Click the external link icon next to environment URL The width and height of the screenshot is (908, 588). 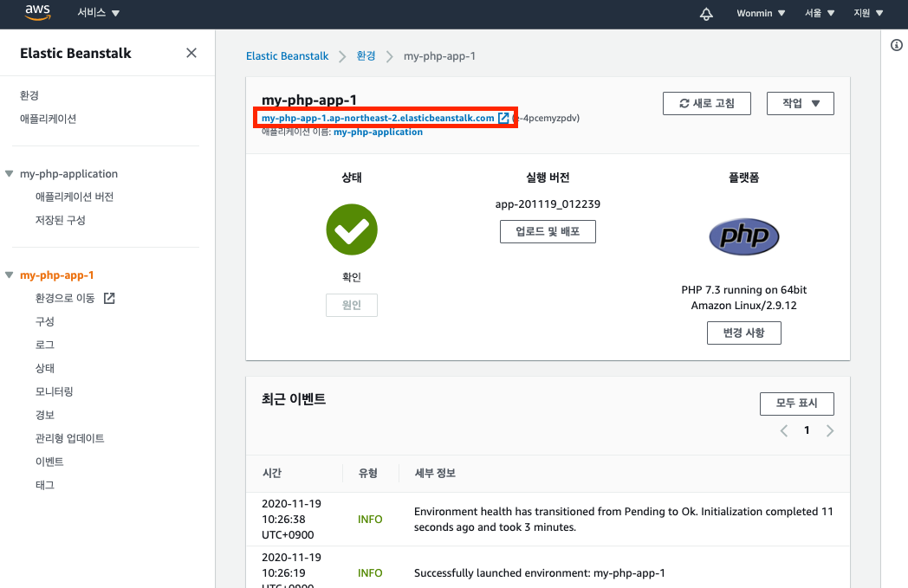[503, 118]
